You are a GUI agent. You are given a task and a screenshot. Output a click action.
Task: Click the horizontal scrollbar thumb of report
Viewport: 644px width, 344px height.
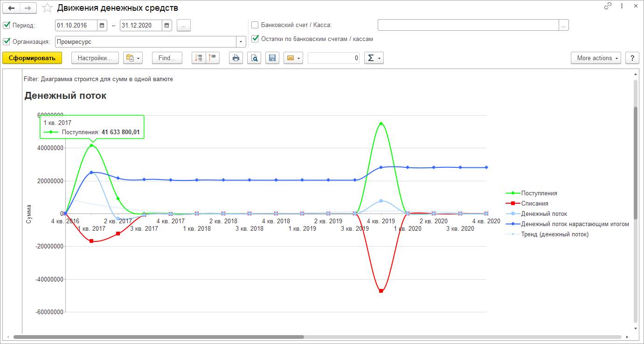tap(159, 337)
